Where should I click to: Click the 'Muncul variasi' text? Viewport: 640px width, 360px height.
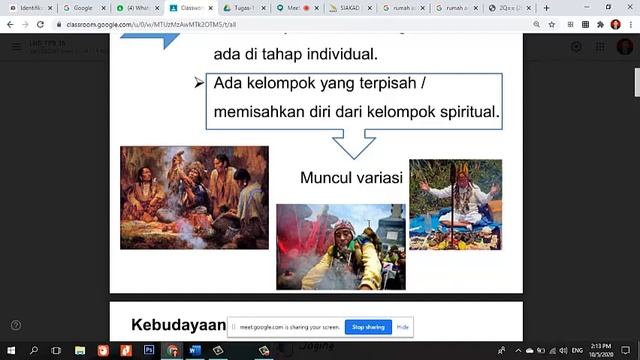(351, 178)
